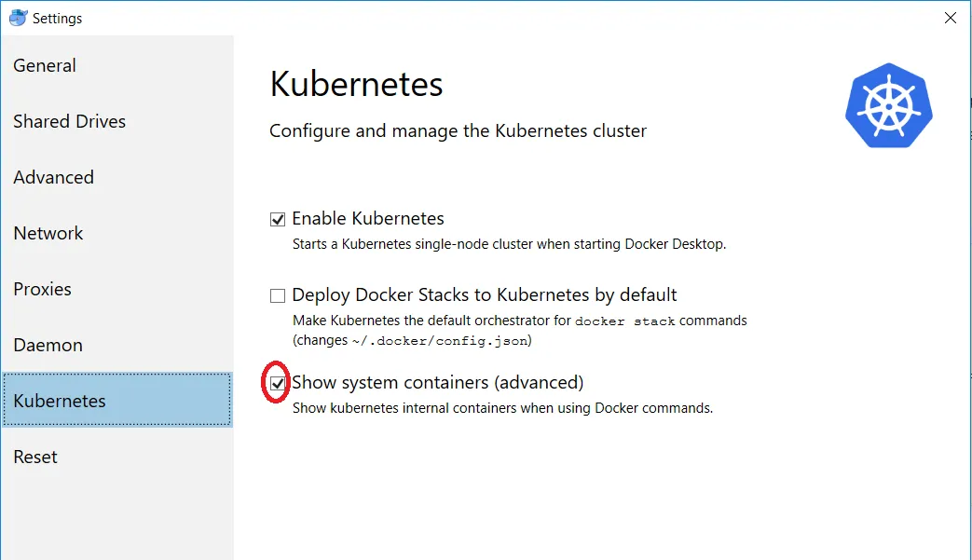
Task: Open the Proxies settings section
Action: click(x=42, y=289)
